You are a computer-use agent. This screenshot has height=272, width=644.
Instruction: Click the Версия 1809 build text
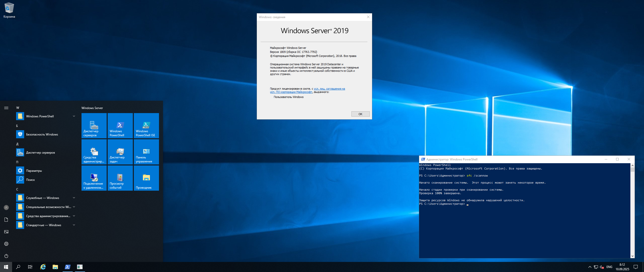click(x=293, y=52)
